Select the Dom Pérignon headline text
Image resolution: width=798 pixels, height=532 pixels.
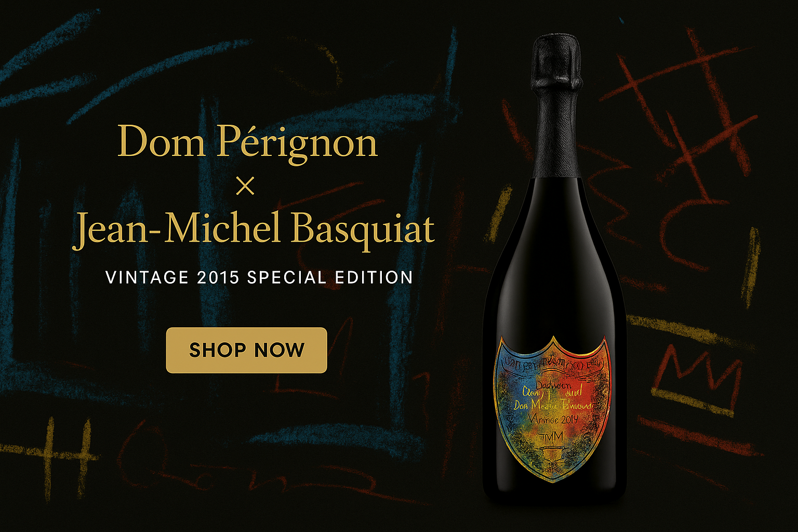[x=247, y=143]
